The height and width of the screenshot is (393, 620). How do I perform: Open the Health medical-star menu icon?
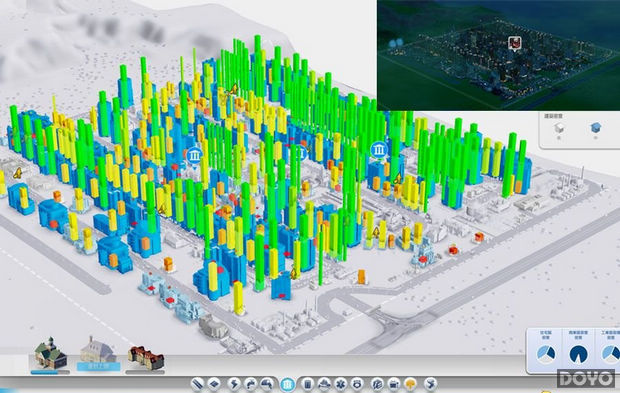tap(340, 384)
